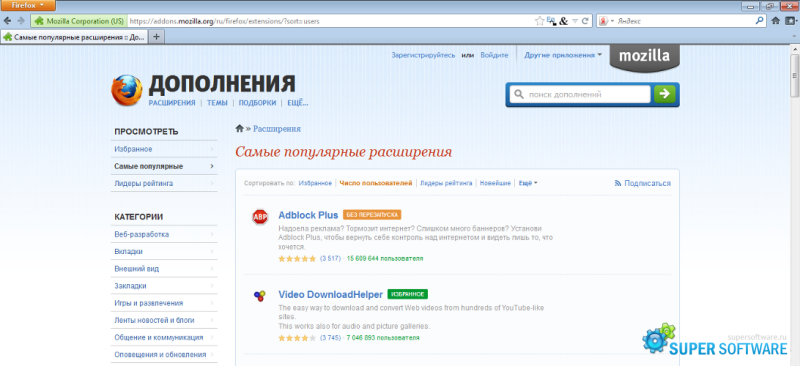
Task: Click the vertical page scrollbar thumb
Action: tap(794, 76)
